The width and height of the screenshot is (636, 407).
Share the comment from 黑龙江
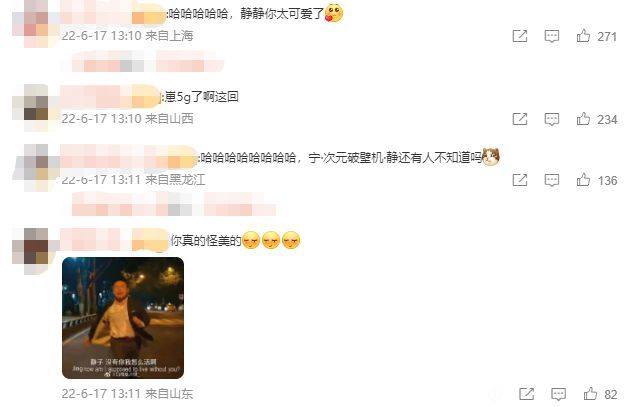pyautogui.click(x=520, y=180)
